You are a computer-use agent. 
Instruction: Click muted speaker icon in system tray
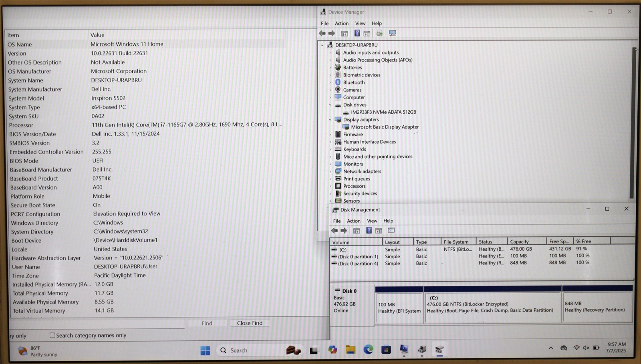coord(586,348)
